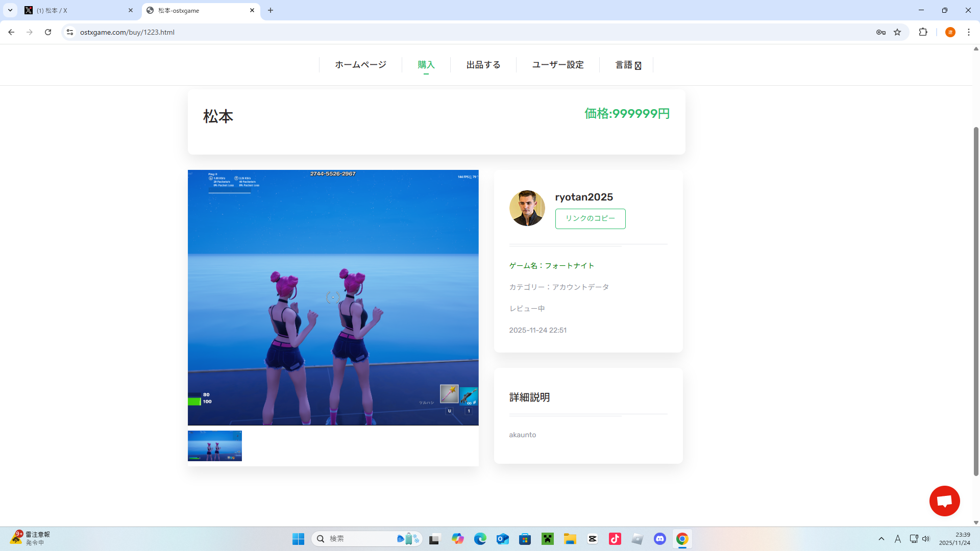This screenshot has height=551, width=980.
Task: Click the page vertical scrollbar
Action: click(976, 301)
